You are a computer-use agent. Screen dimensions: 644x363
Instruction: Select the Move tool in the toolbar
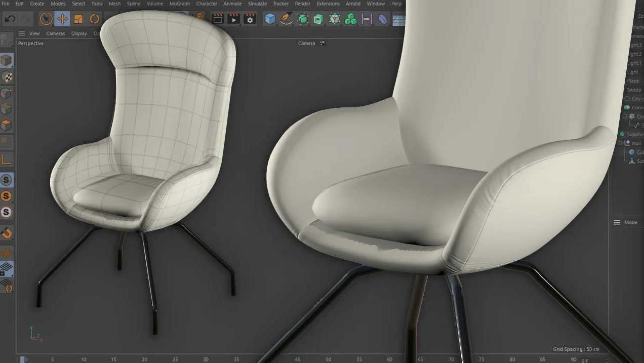62,19
